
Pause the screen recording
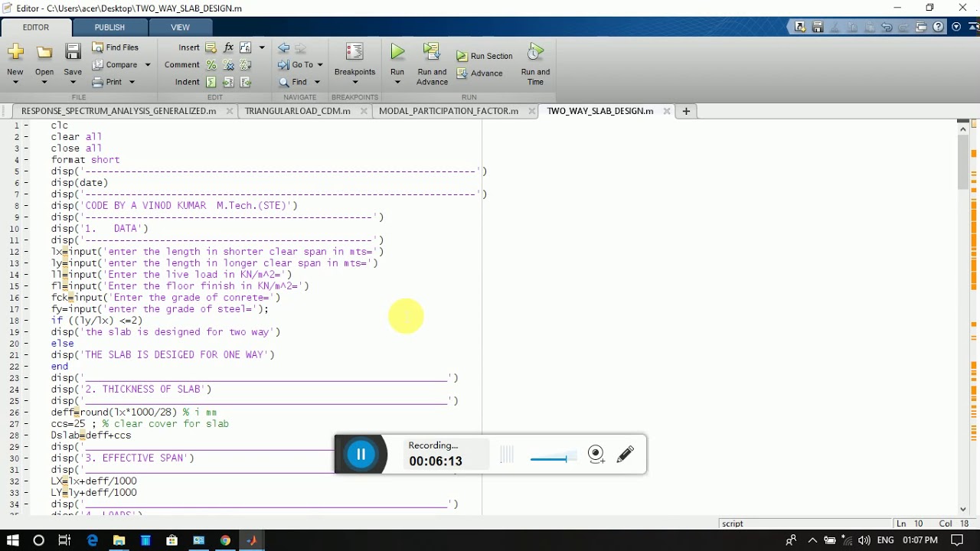pyautogui.click(x=361, y=455)
